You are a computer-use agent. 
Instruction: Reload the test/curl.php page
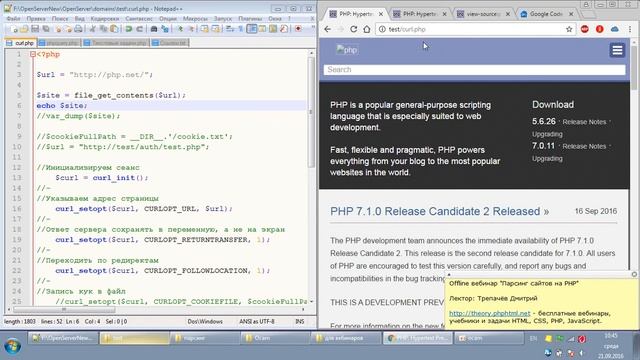tap(353, 29)
